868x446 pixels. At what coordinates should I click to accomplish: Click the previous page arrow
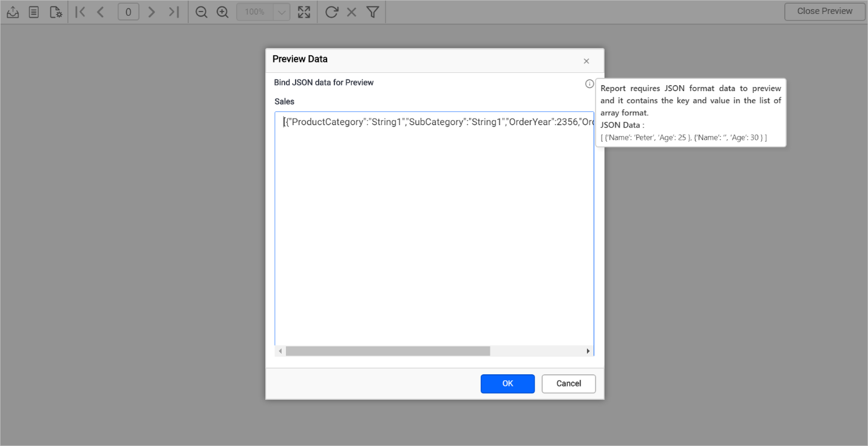tap(101, 12)
